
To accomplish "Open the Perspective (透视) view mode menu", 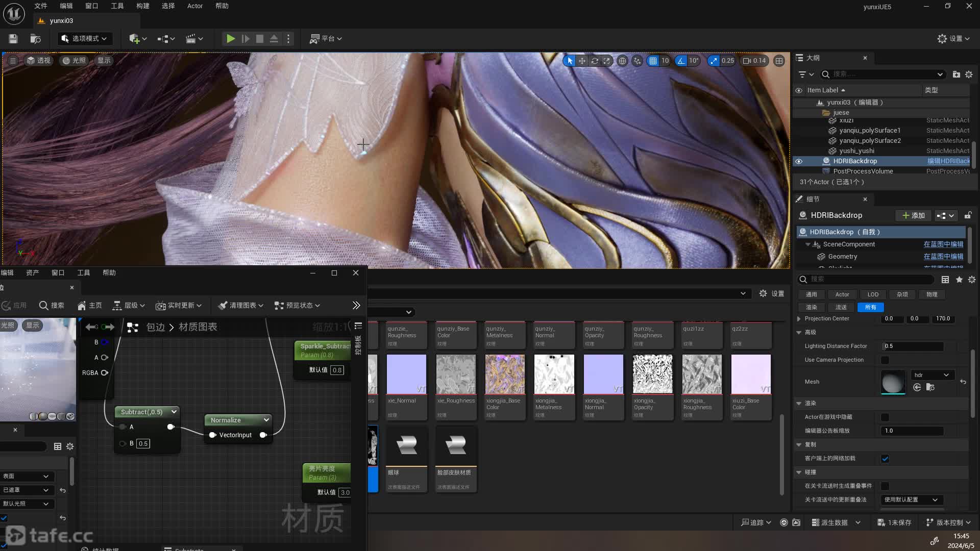I will pos(38,61).
